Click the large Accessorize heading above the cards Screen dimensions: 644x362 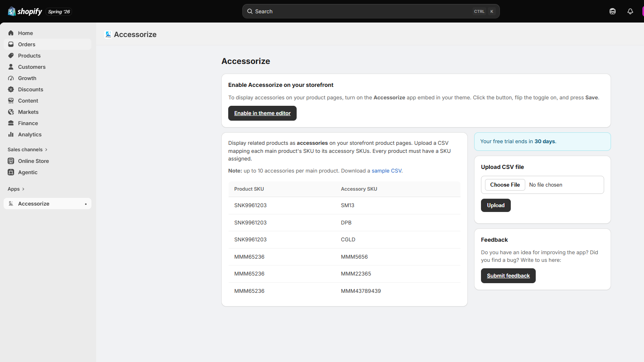pos(246,61)
